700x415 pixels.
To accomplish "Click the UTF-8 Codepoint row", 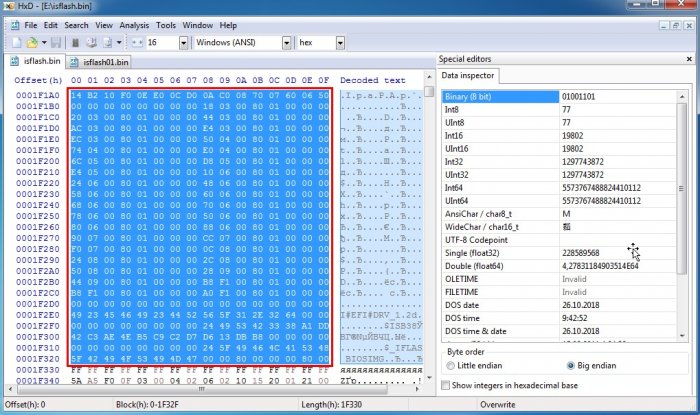I will coord(559,240).
